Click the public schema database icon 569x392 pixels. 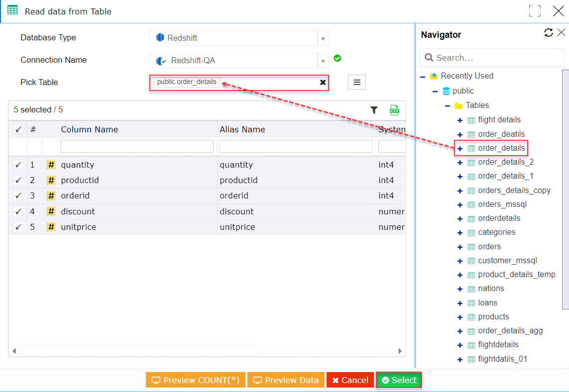(x=446, y=91)
